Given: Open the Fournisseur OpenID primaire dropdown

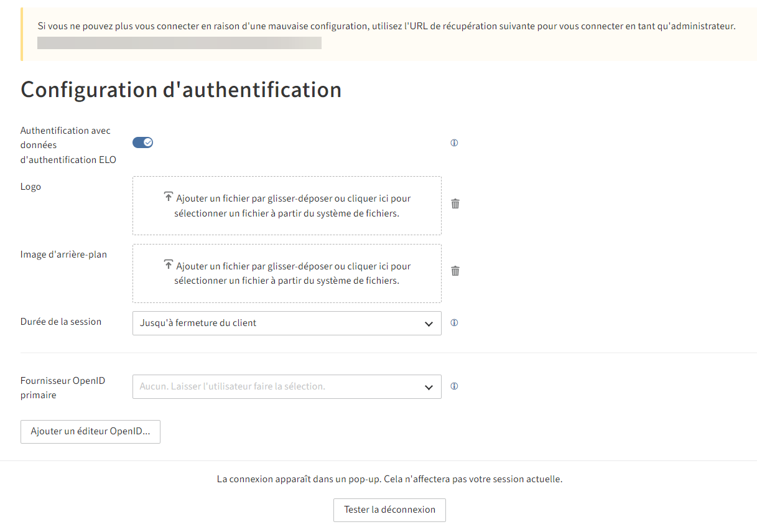Looking at the screenshot, I should 287,386.
